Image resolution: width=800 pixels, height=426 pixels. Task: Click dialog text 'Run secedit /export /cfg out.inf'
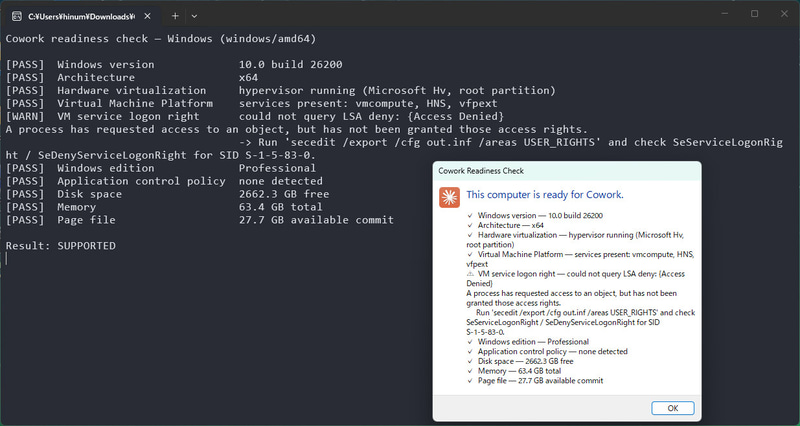581,322
